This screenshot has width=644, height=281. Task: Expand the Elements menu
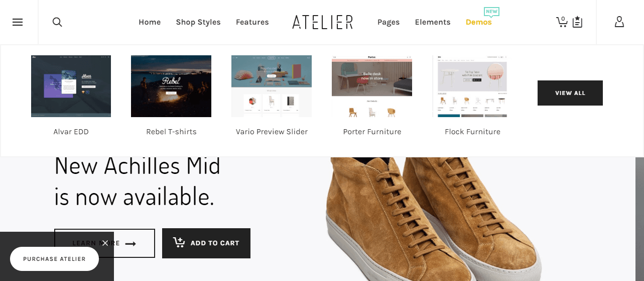click(x=433, y=22)
